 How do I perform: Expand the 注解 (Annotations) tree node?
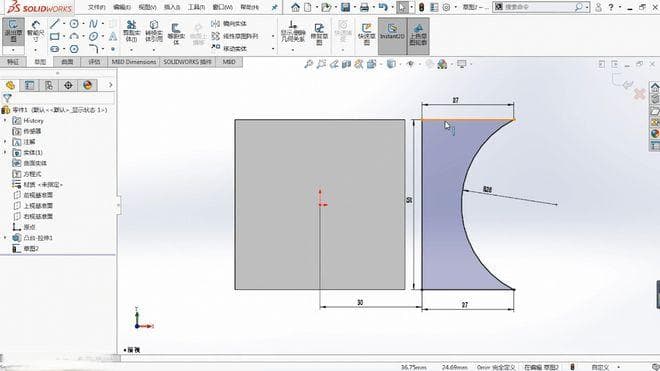5,142
